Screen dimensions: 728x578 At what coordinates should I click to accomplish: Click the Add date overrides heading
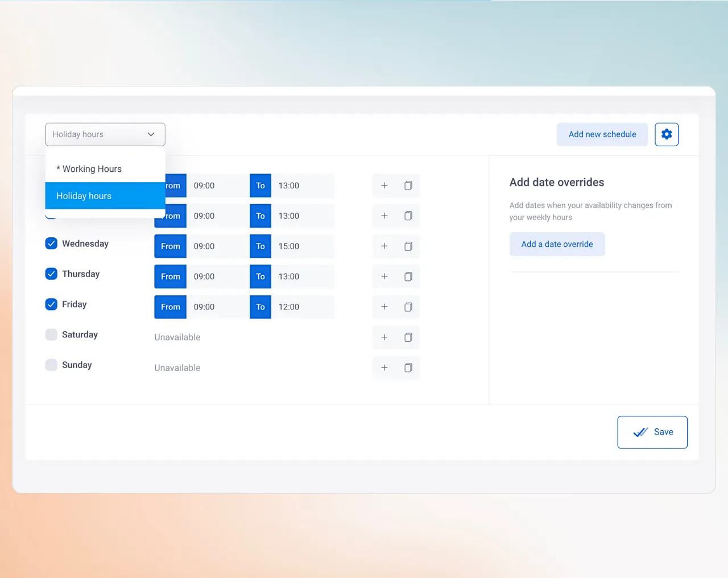tap(557, 182)
